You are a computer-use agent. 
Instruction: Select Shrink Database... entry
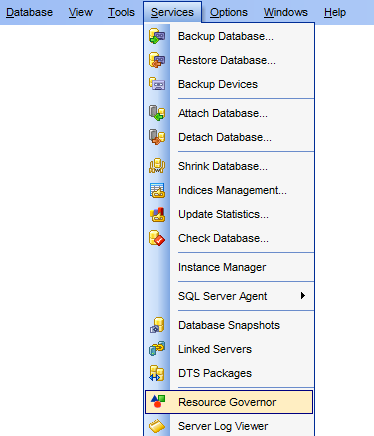229,166
